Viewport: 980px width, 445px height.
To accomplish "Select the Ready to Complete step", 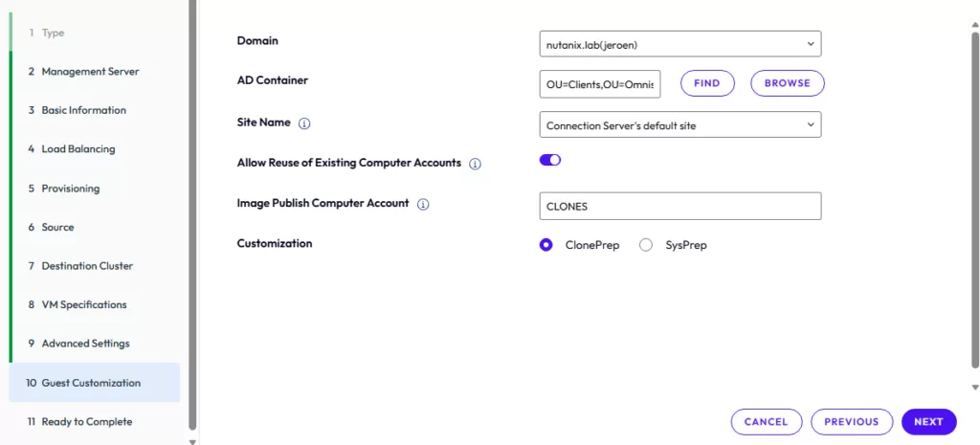I will (86, 422).
